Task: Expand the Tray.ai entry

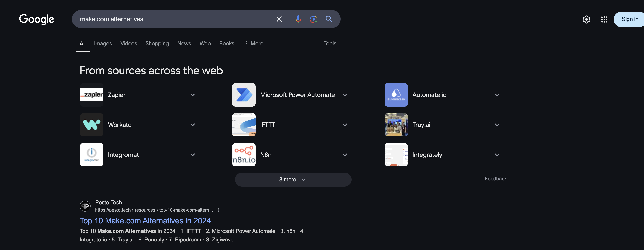Action: [x=497, y=125]
